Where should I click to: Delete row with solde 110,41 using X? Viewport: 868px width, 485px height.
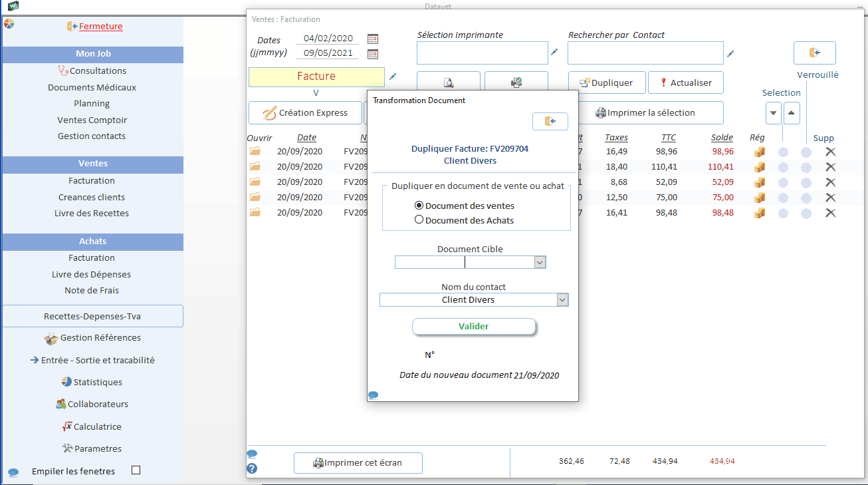[831, 167]
